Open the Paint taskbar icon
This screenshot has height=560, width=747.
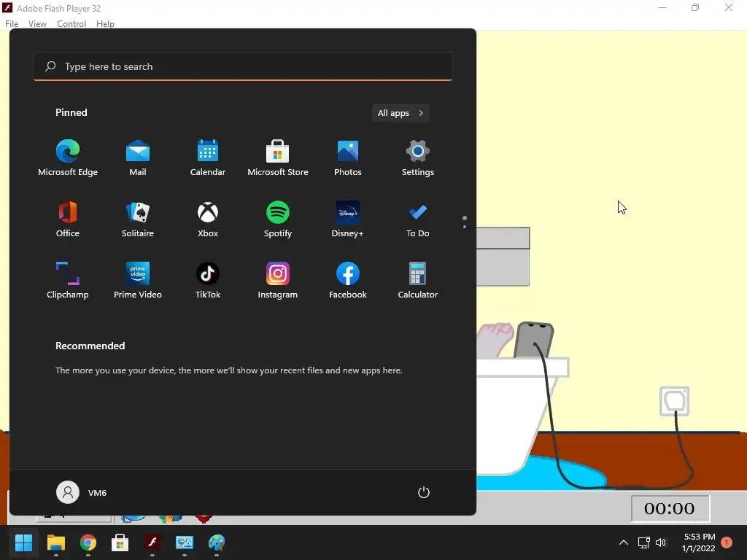(217, 542)
